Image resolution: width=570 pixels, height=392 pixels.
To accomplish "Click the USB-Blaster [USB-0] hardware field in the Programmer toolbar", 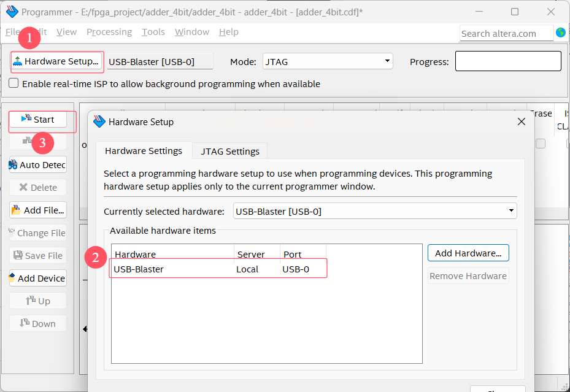I will coord(160,62).
